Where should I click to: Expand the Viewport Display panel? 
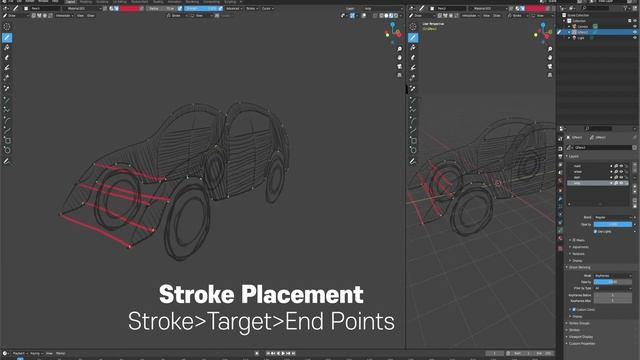pos(580,337)
